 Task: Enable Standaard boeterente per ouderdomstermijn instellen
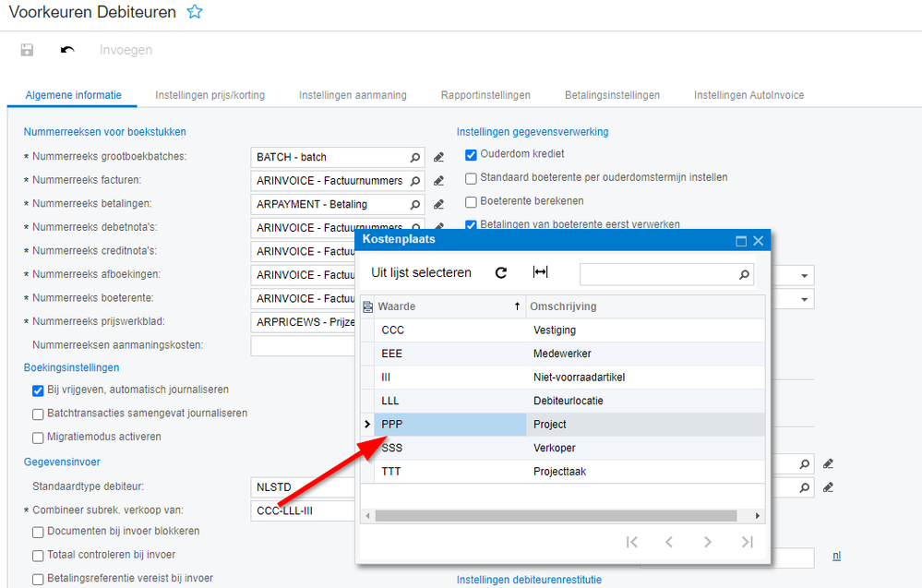tap(471, 179)
